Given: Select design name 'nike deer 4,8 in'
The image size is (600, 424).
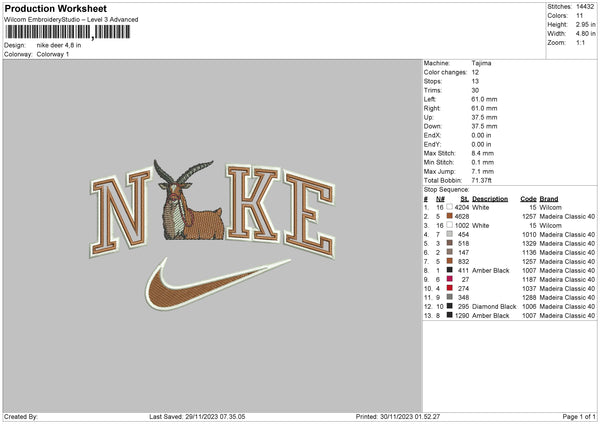Looking at the screenshot, I should (59, 45).
